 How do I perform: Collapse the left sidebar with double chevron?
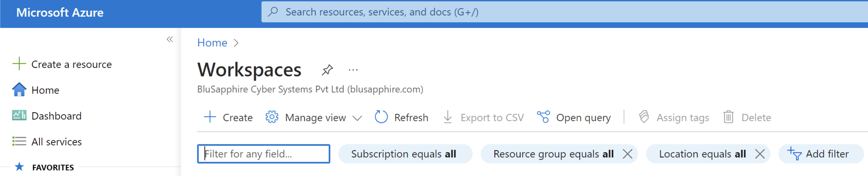click(170, 39)
